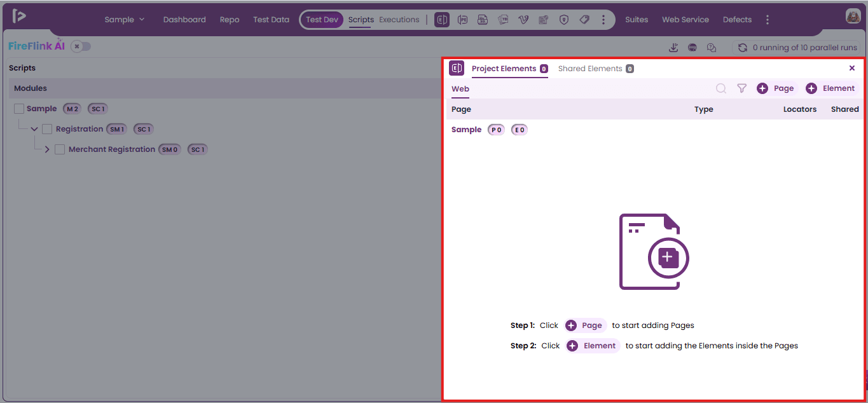Open the user profile avatar
868x403 pixels.
click(853, 17)
